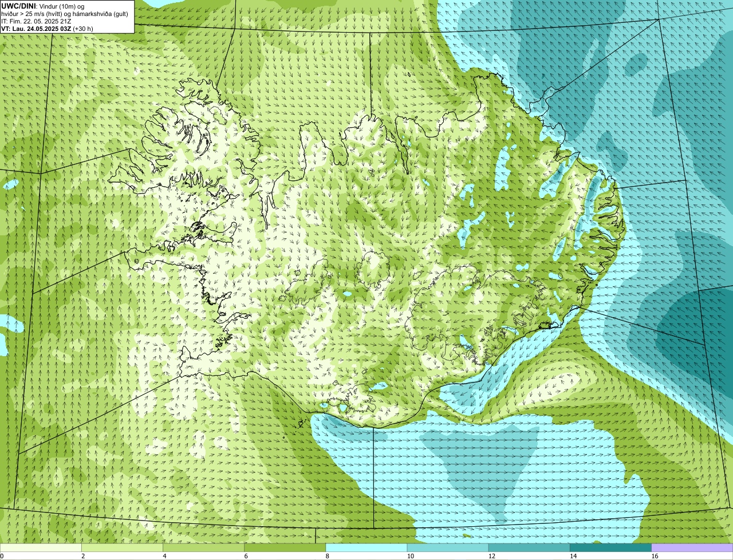Screen dimensions: 733x560
Task: Click the 'hviður > 25 m/s (hvítt)' description line
Action: coord(65,14)
